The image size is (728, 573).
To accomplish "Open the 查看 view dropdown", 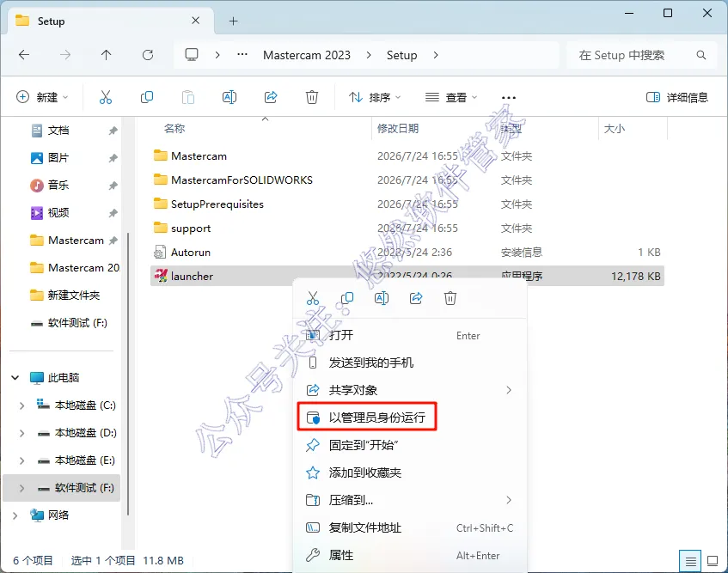I will 451,97.
